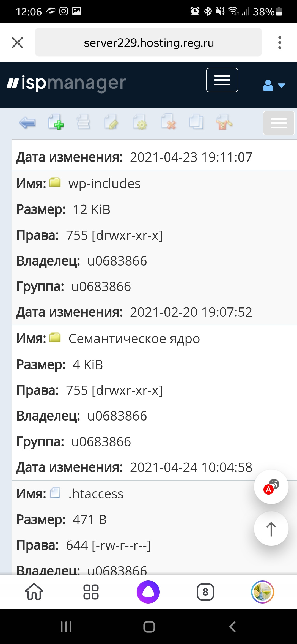
Task: Tap the server229.hosting.reg.ru address bar
Action: tap(148, 43)
